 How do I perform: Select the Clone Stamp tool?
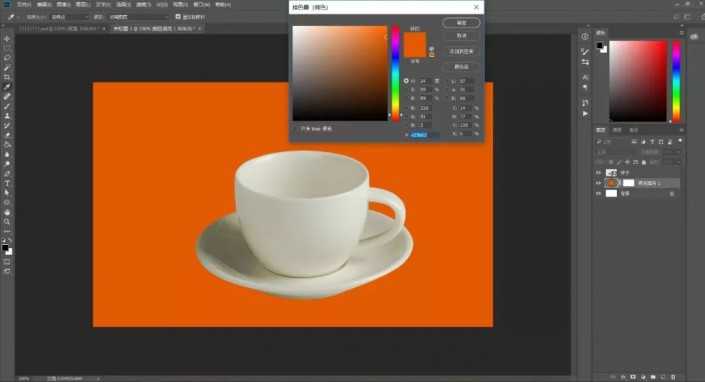point(7,116)
